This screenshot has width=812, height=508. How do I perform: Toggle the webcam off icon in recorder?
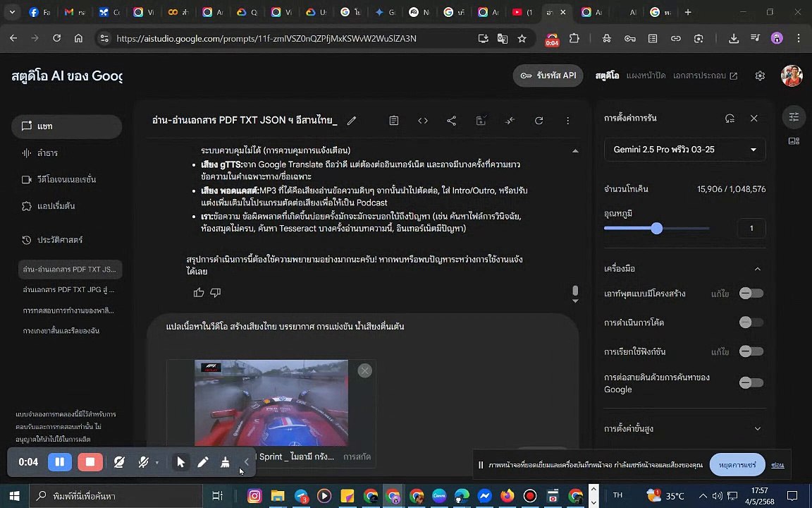[x=119, y=462]
